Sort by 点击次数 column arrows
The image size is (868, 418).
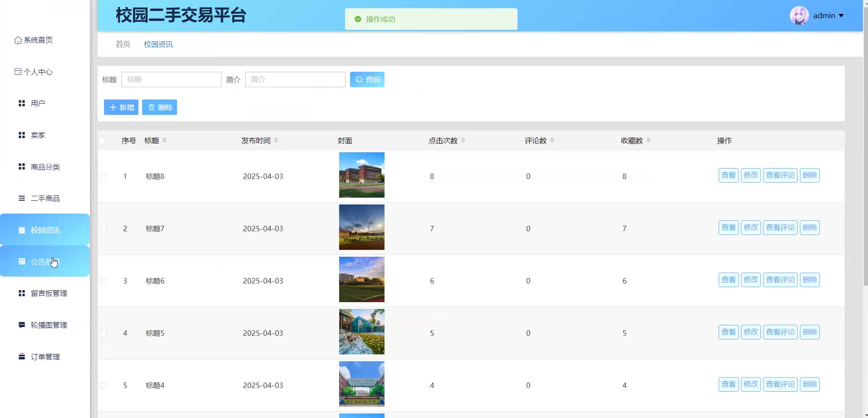[x=463, y=140]
